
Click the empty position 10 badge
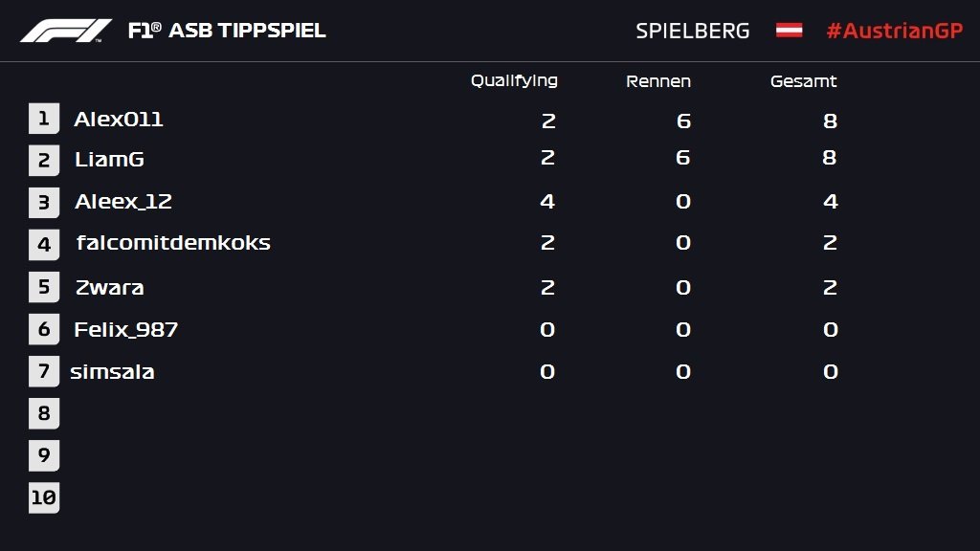(44, 497)
